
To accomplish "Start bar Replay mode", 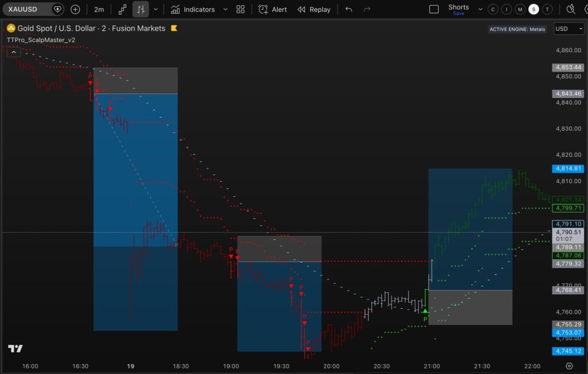I will (x=314, y=9).
